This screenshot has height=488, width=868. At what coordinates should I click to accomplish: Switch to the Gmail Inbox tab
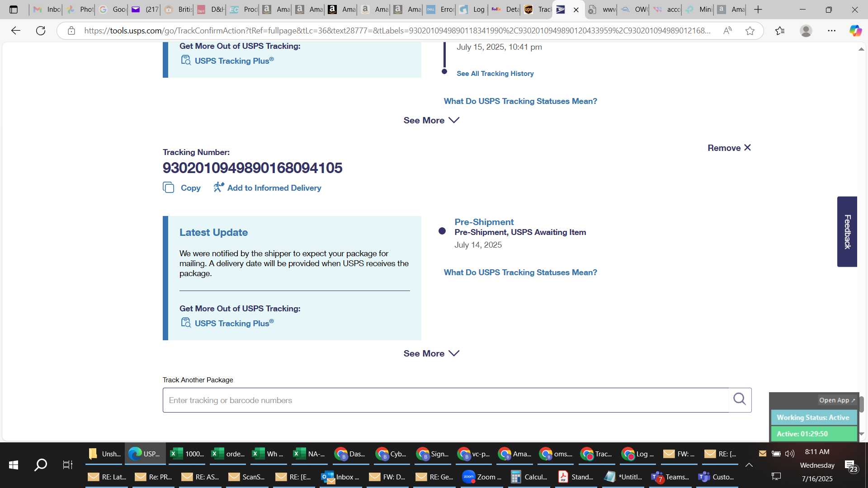47,9
